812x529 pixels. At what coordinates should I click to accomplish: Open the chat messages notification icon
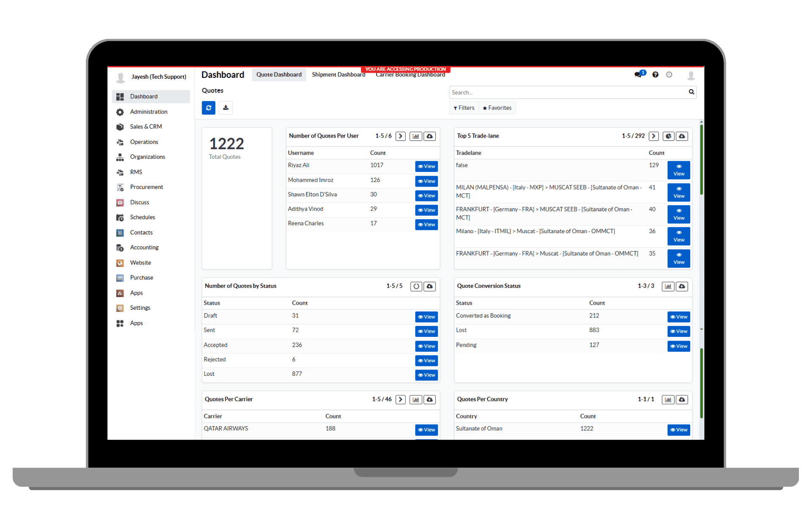click(638, 75)
